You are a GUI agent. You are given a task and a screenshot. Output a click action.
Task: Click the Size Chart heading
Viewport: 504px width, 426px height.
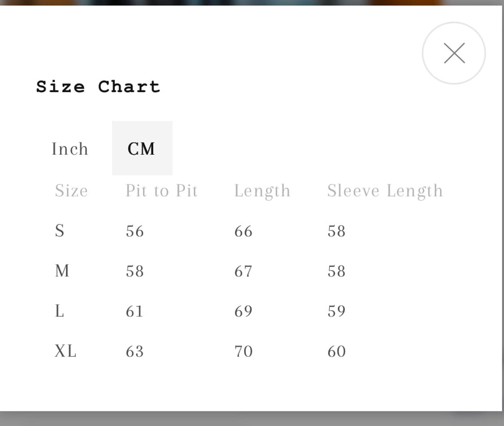click(x=98, y=86)
